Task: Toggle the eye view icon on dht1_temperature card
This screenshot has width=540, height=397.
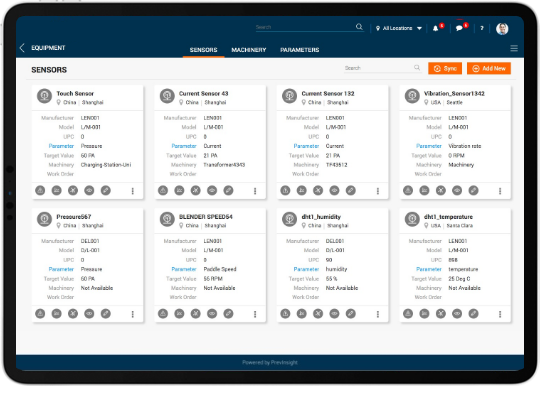Action: (457, 313)
